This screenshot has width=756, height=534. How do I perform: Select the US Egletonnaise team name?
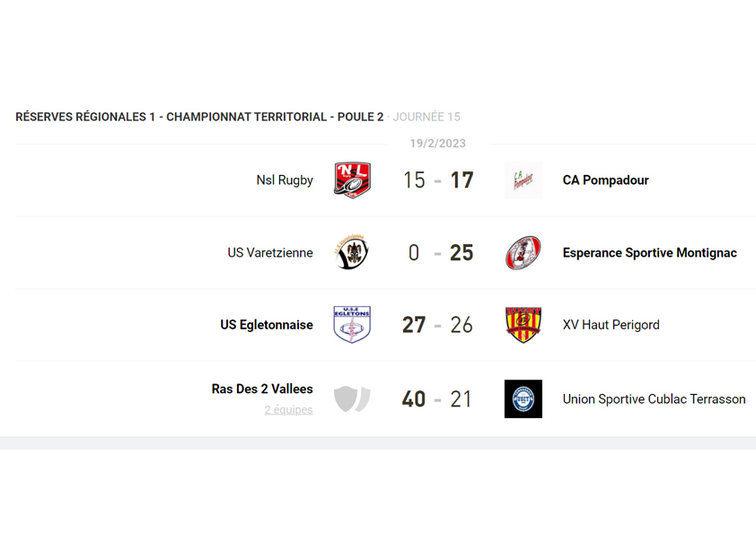[267, 325]
